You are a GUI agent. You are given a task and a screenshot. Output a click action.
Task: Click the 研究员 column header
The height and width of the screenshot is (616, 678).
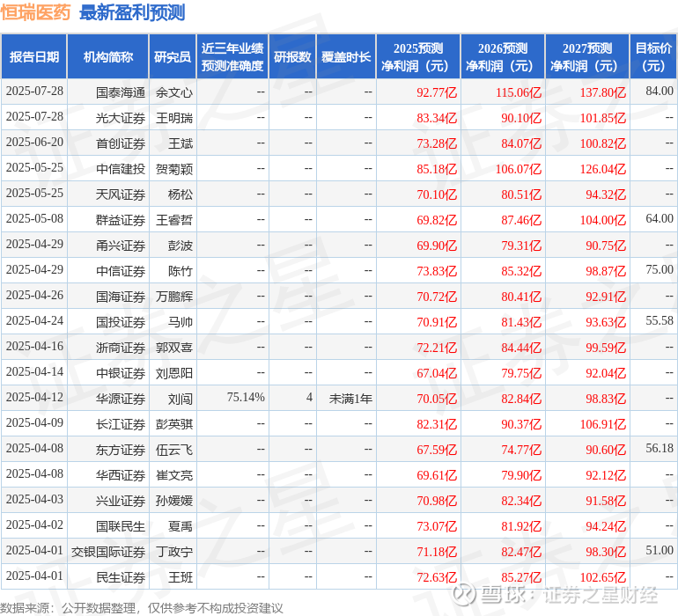[173, 57]
